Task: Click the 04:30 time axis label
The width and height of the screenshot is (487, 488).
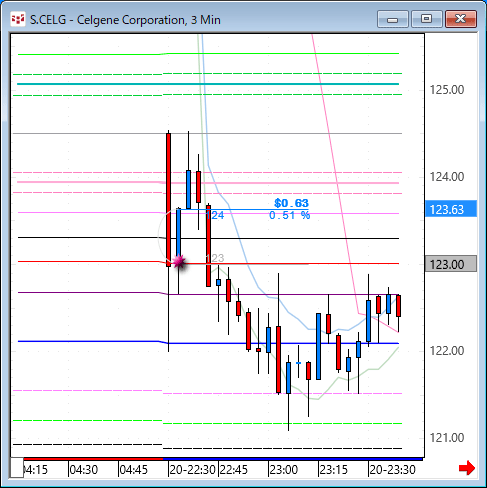Action: (84, 470)
